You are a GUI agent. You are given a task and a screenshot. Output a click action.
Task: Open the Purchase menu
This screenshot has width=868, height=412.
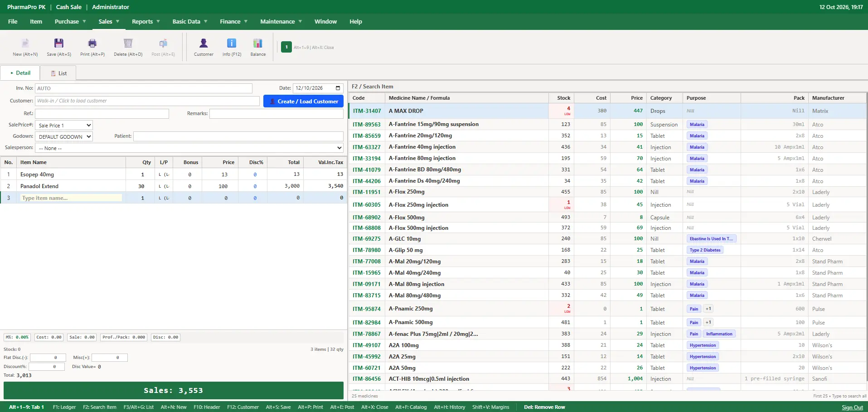(x=70, y=21)
